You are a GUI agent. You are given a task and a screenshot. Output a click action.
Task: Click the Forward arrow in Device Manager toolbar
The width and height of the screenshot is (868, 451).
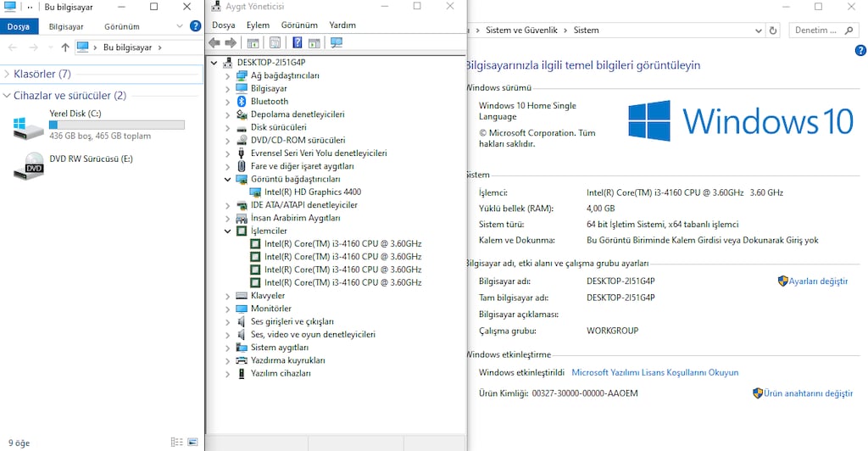point(231,42)
